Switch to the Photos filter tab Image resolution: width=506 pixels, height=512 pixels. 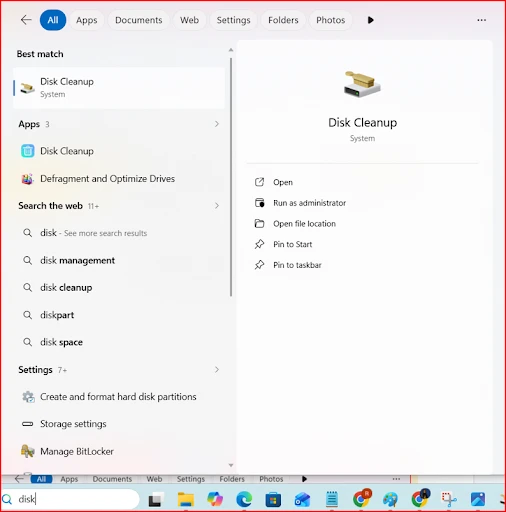coord(330,20)
